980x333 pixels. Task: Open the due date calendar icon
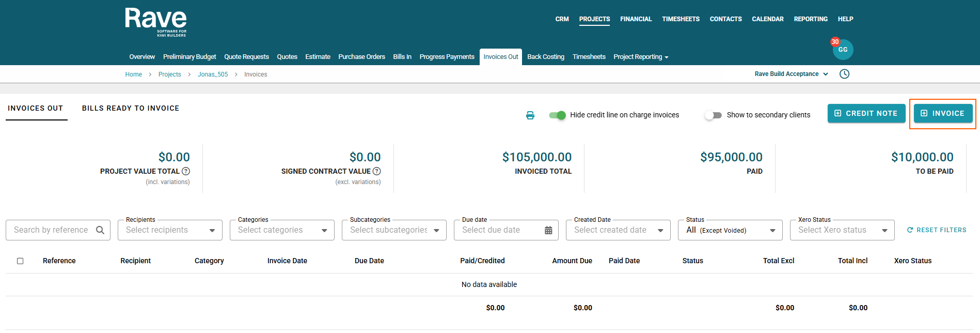pyautogui.click(x=548, y=230)
